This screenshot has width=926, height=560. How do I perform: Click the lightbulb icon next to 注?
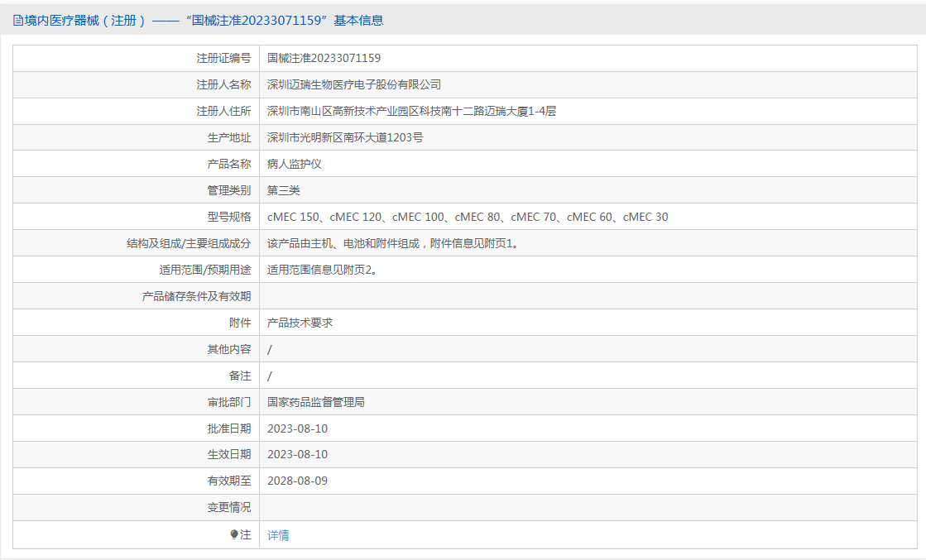click(234, 534)
